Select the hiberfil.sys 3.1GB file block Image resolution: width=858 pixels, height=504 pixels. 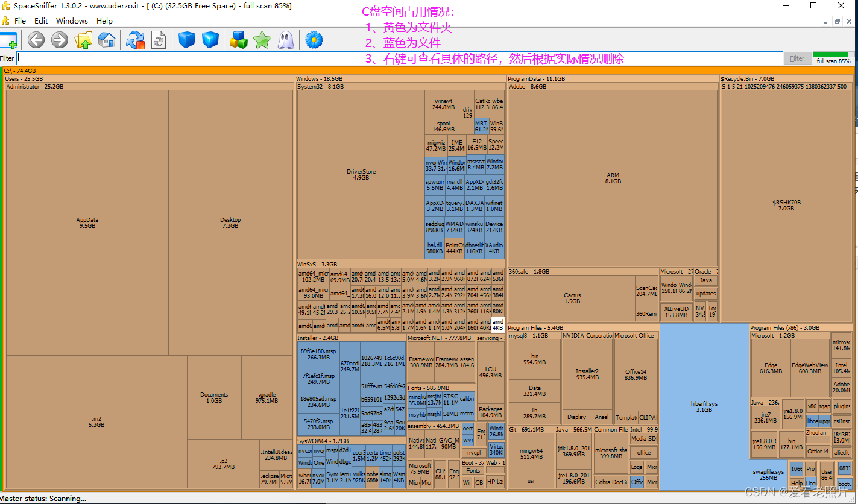pos(704,406)
